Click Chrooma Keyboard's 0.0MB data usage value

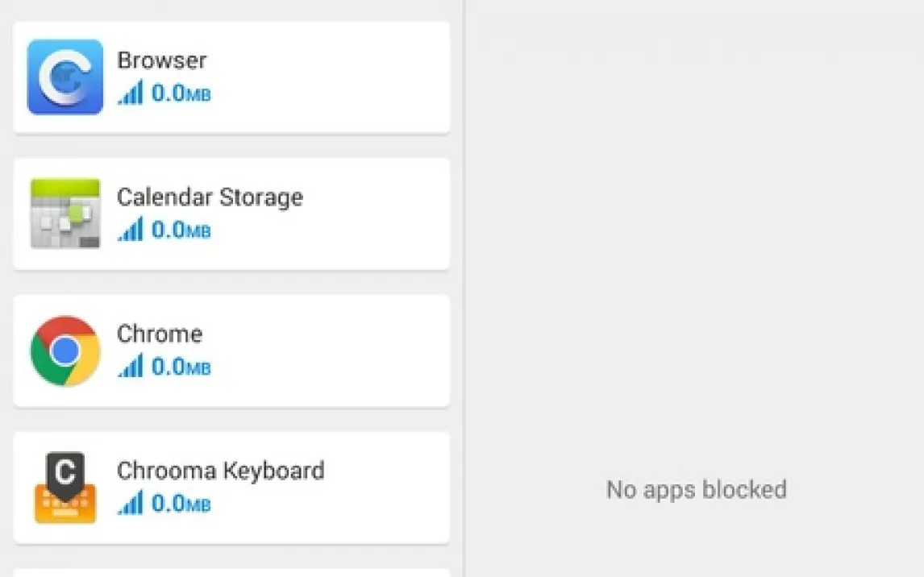tap(181, 504)
